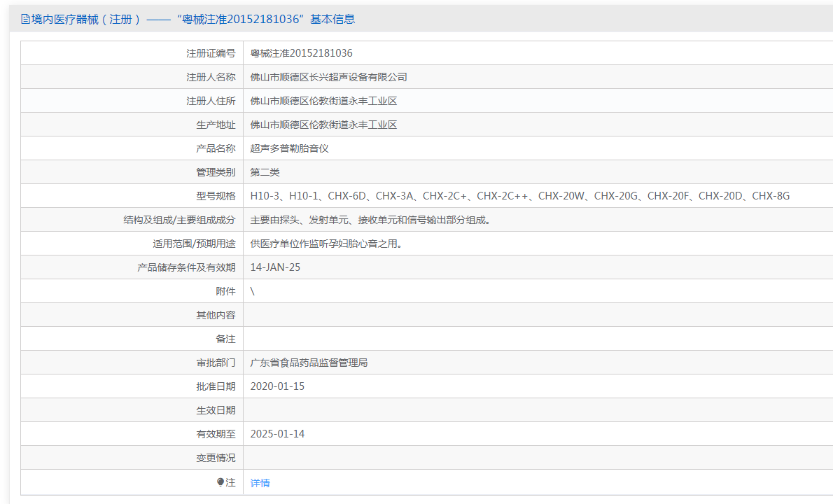833x504 pixels.
Task: Click the label 结构及组成/主要组成成分
Action: [179, 220]
